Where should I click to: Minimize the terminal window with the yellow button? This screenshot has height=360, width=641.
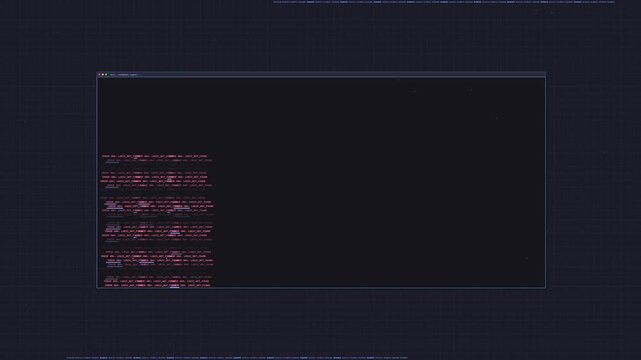point(103,74)
